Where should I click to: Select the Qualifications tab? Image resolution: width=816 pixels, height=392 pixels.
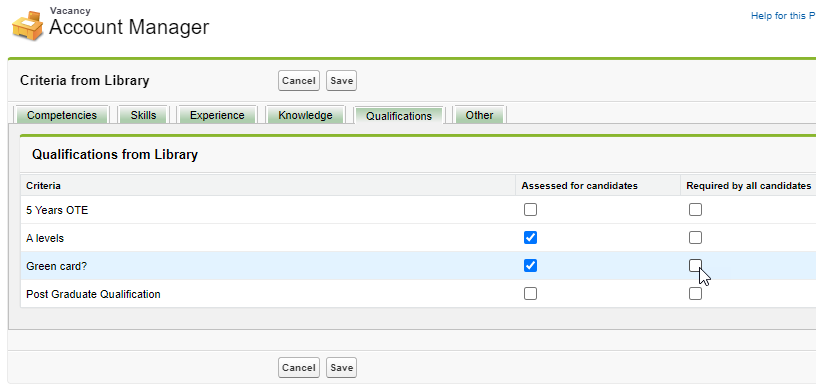[399, 116]
